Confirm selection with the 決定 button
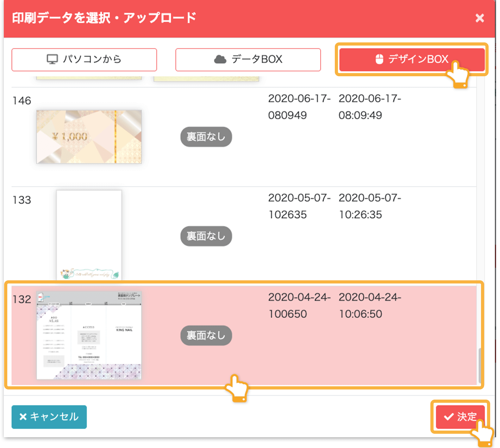500x448 pixels. (x=460, y=417)
